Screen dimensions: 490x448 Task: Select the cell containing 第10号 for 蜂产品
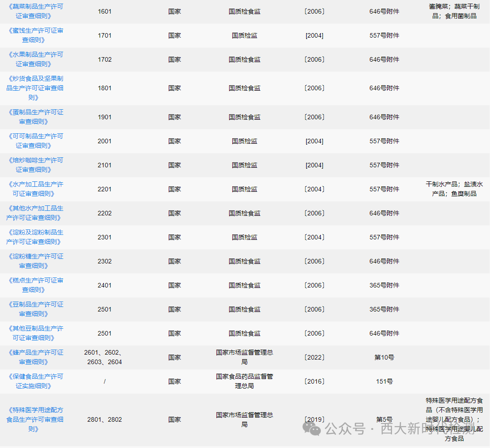[384, 357]
